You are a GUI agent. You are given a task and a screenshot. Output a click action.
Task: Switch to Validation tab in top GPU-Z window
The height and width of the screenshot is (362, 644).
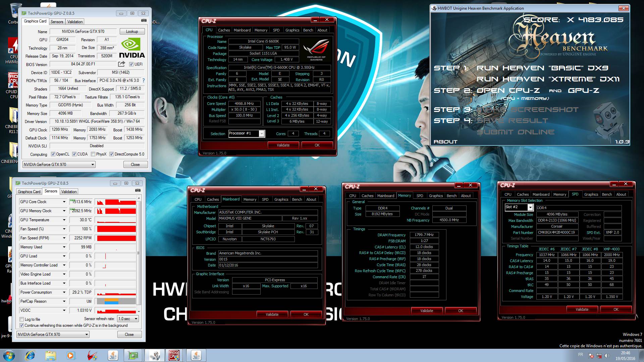75,22
